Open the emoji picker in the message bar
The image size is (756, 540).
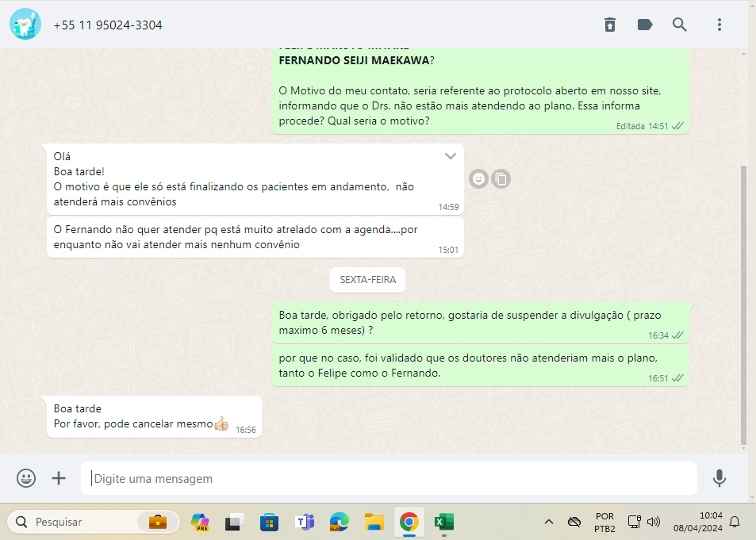tap(26, 478)
